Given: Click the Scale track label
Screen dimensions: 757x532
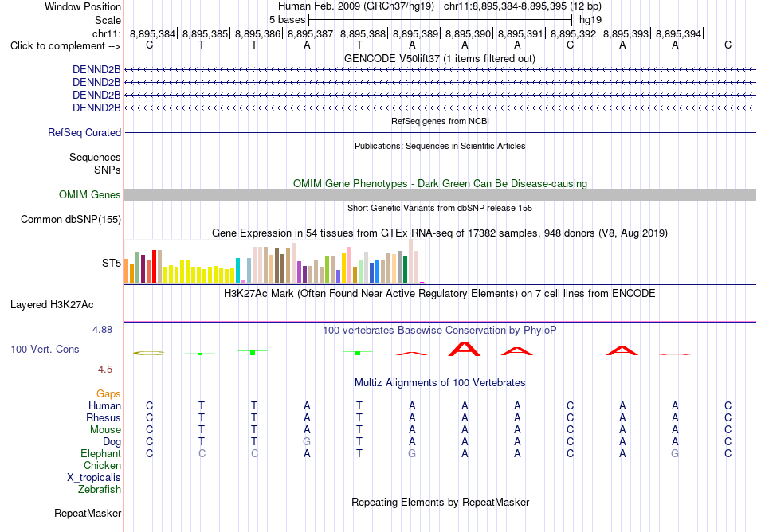Looking at the screenshot, I should [108, 20].
